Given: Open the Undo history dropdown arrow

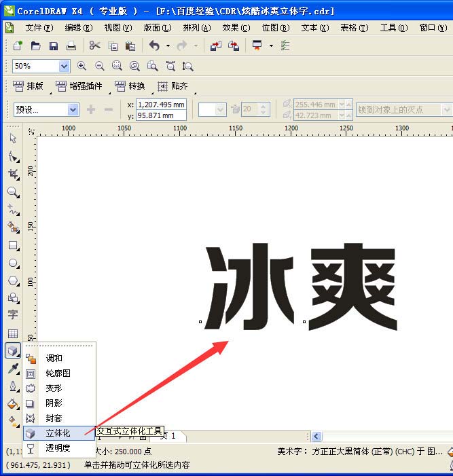Looking at the screenshot, I should (x=168, y=46).
